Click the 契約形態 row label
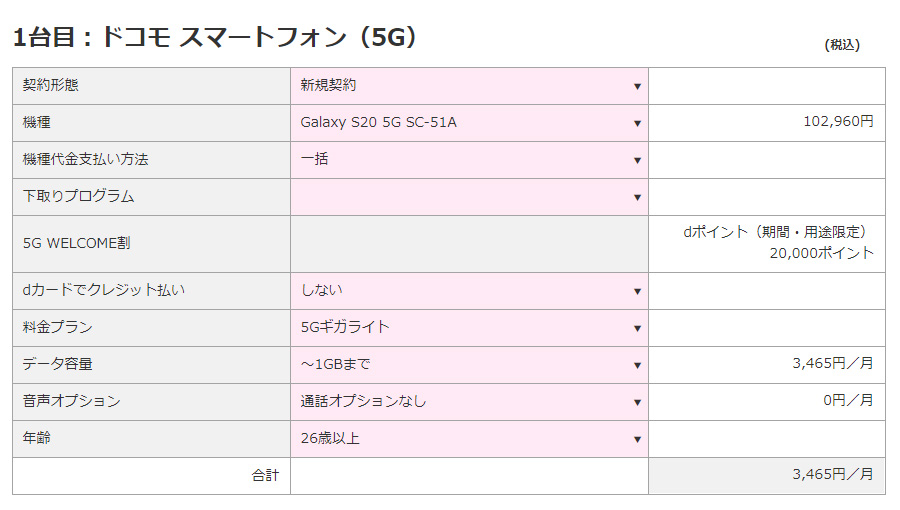The image size is (900, 510). (x=51, y=86)
